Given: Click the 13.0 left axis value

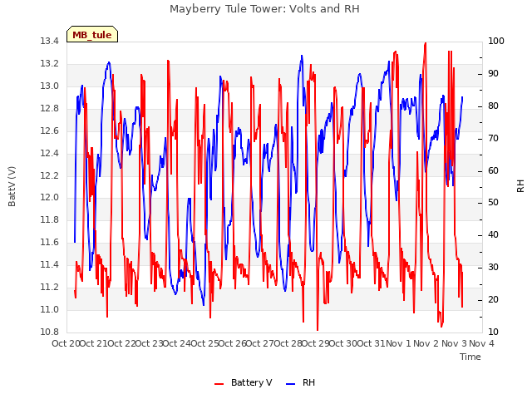Looking at the screenshot, I should click(x=50, y=86).
